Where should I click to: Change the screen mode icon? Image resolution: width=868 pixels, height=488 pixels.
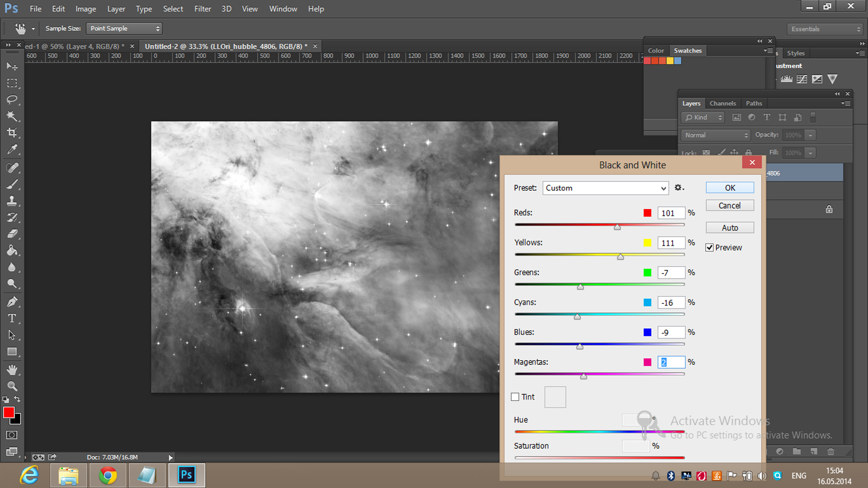coord(12,451)
